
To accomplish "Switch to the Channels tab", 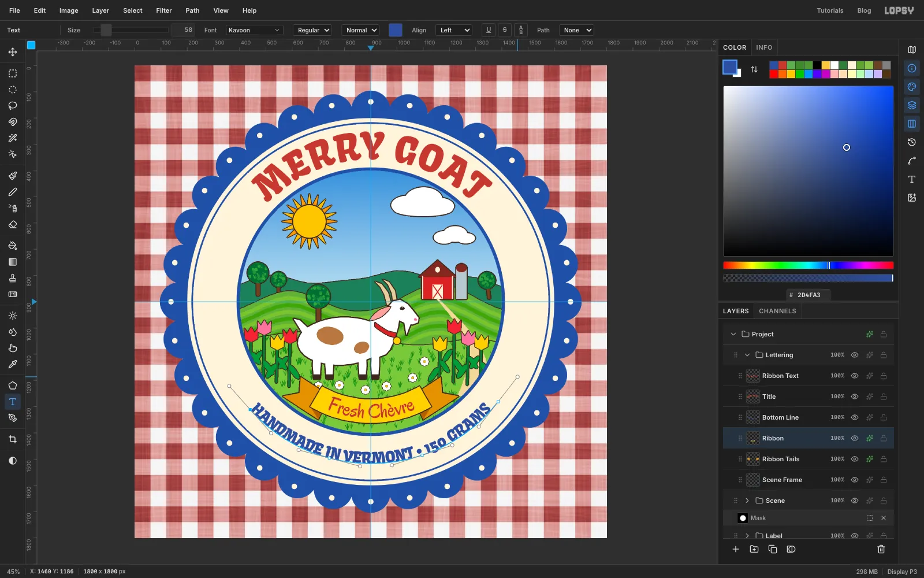I will pyautogui.click(x=777, y=311).
